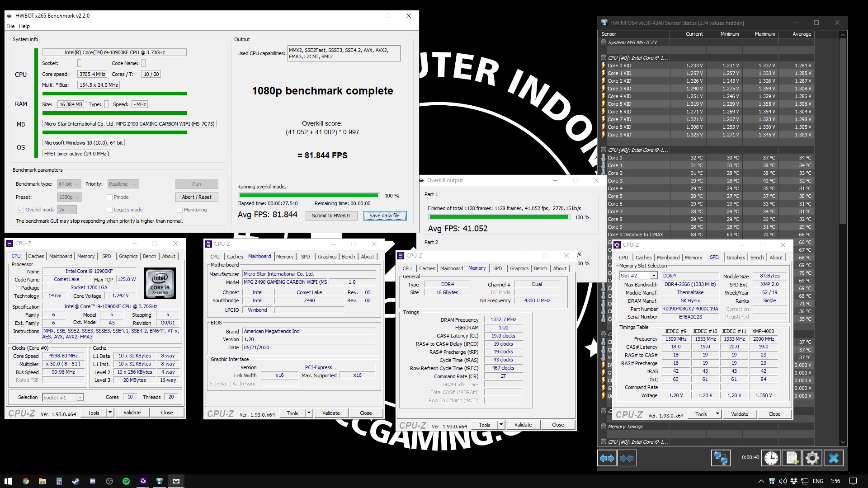This screenshot has width=868, height=488.
Task: Click the main benchmark 100% progress bar
Action: pyautogui.click(x=308, y=196)
